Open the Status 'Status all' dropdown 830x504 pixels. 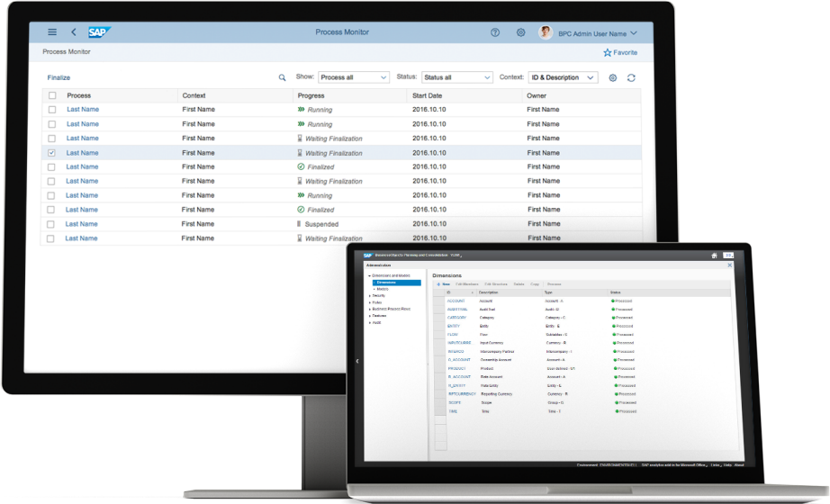tap(456, 78)
